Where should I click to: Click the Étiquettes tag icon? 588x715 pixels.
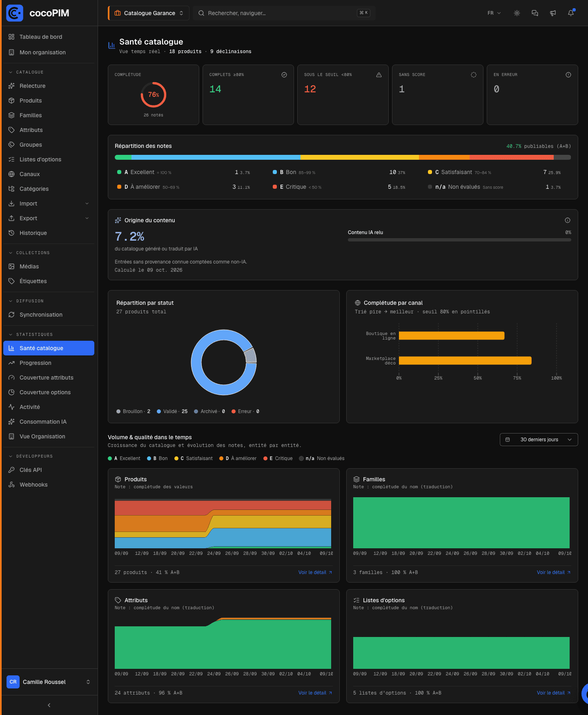coord(11,281)
